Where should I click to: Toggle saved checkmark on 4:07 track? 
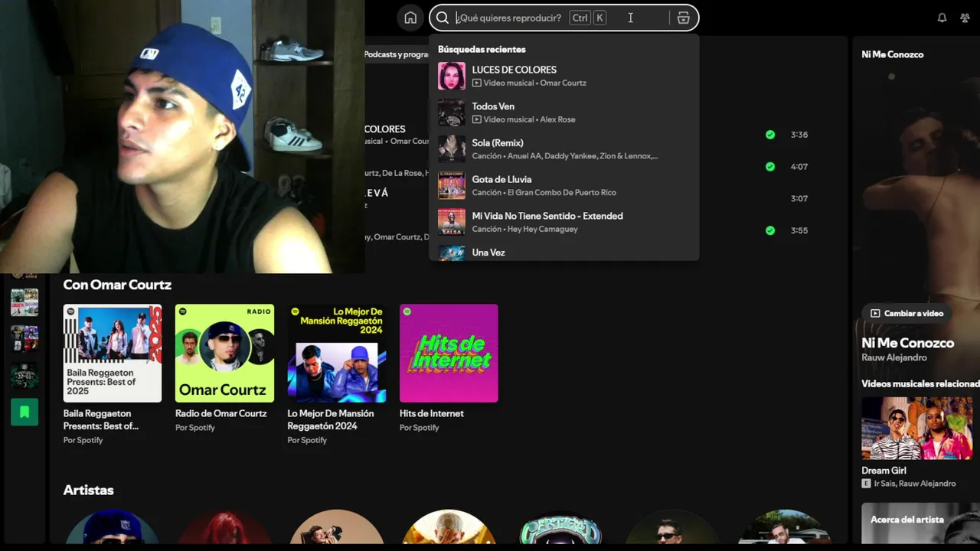coord(770,167)
